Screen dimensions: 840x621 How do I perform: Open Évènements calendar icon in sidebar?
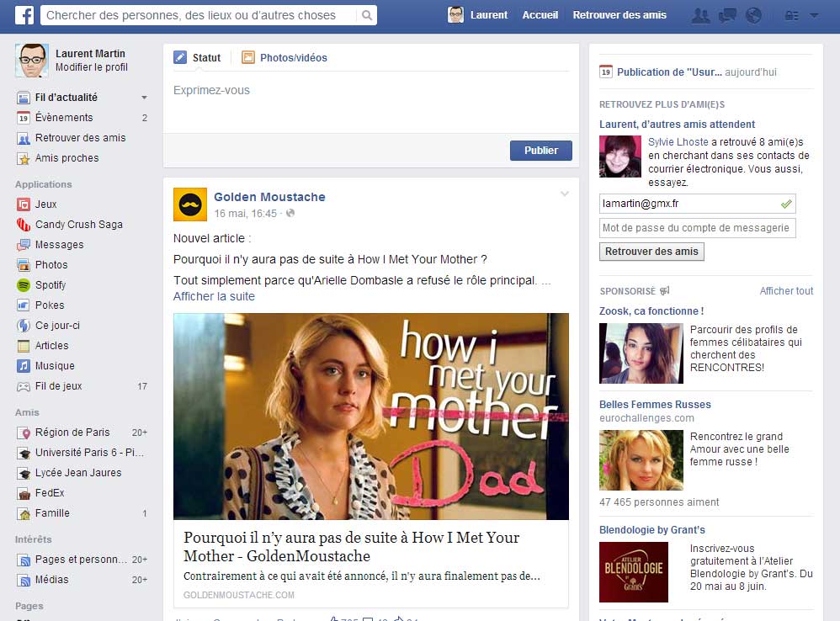click(x=24, y=118)
